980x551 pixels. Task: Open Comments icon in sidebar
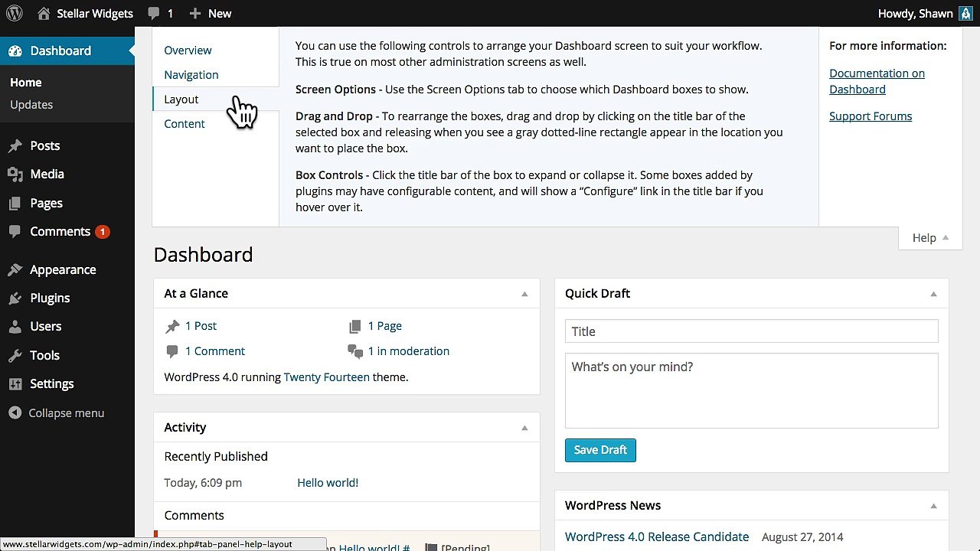pos(15,232)
